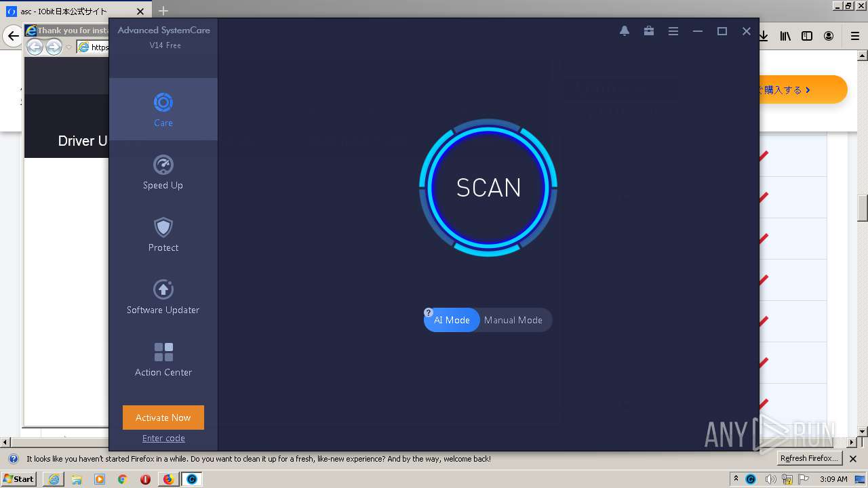This screenshot has height=488, width=868.
Task: Start the system SCAN
Action: point(488,188)
